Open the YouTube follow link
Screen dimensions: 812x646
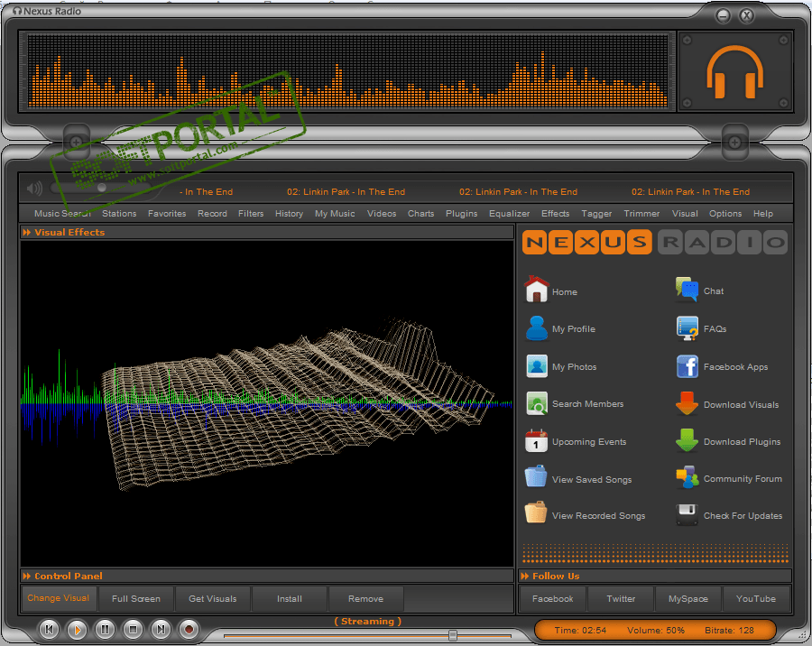click(756, 598)
